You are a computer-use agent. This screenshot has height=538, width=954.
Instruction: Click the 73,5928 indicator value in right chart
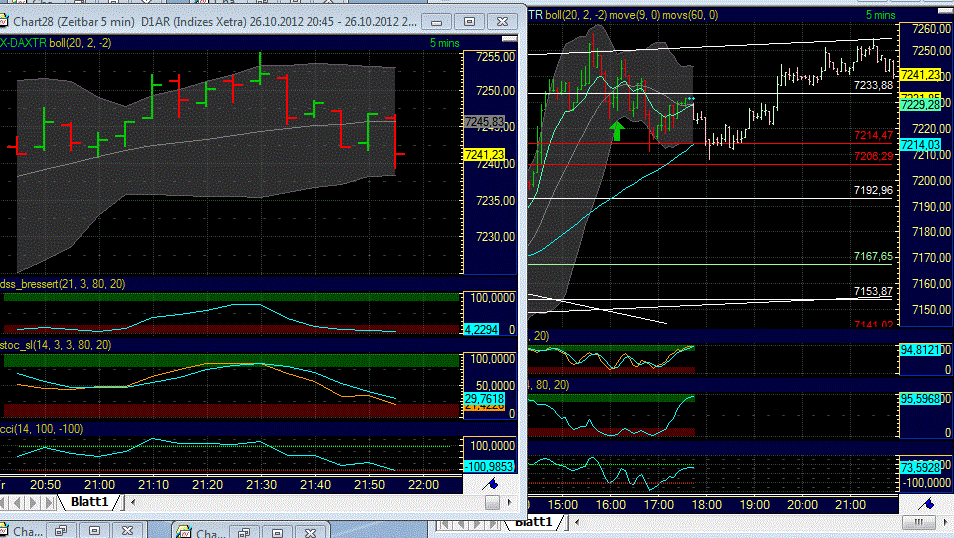921,467
